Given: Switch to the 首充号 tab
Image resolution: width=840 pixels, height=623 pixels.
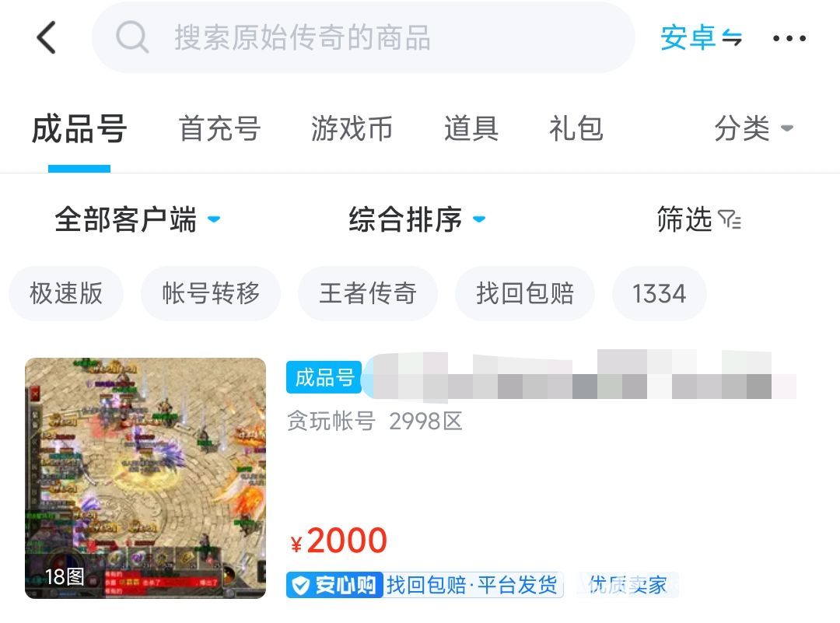Looking at the screenshot, I should [x=219, y=128].
